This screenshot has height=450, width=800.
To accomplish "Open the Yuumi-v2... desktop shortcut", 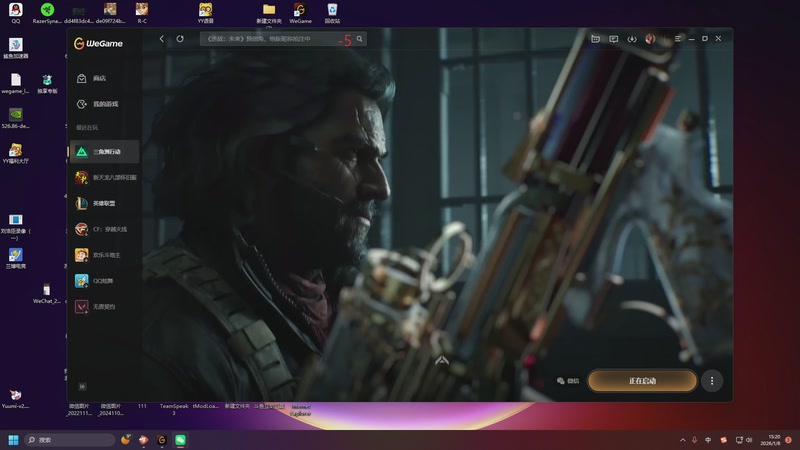I will (x=15, y=398).
